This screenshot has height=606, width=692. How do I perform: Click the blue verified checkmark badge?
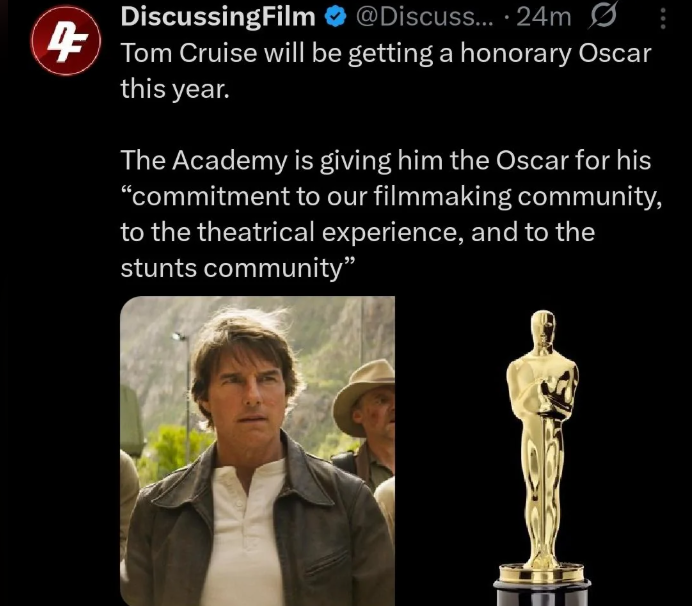[335, 18]
